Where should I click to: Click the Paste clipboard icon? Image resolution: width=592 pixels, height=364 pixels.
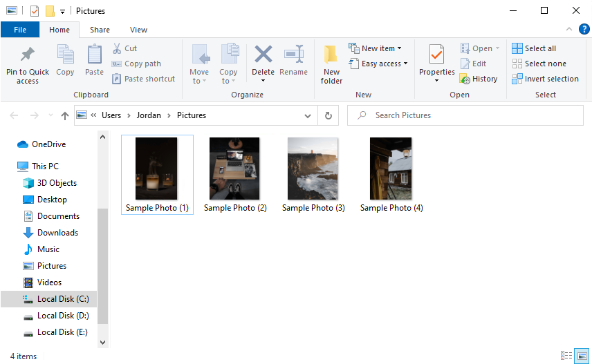tap(94, 55)
